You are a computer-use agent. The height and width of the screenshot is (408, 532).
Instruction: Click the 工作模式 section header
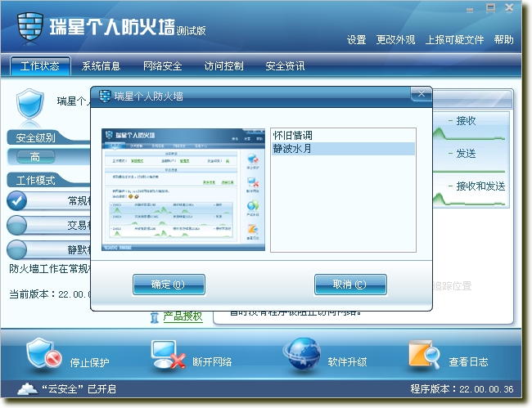click(x=36, y=180)
